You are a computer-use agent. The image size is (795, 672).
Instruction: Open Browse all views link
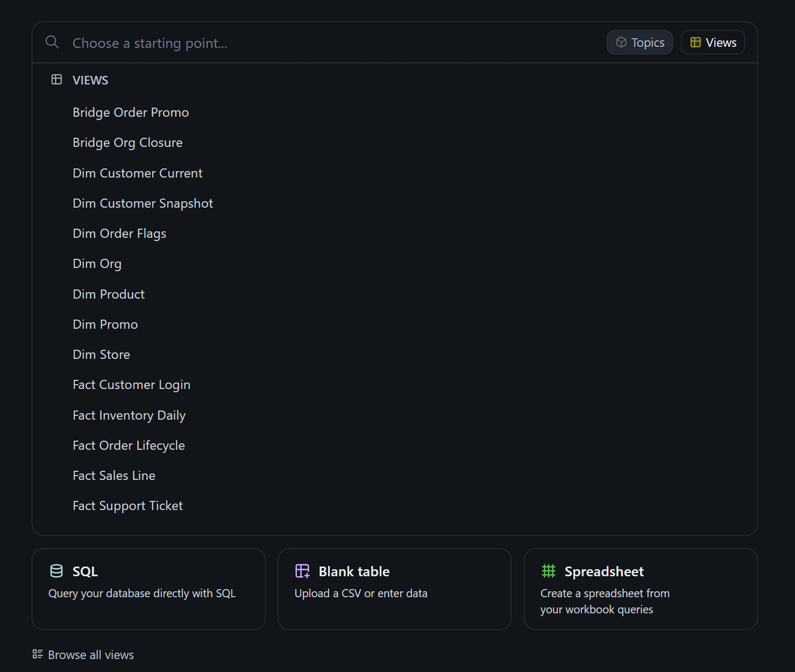tap(90, 655)
